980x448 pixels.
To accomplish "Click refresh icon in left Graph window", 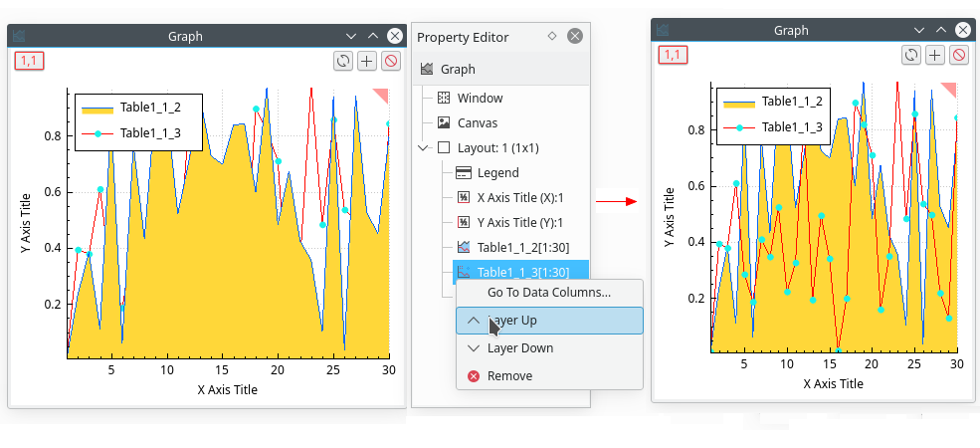I will [342, 61].
